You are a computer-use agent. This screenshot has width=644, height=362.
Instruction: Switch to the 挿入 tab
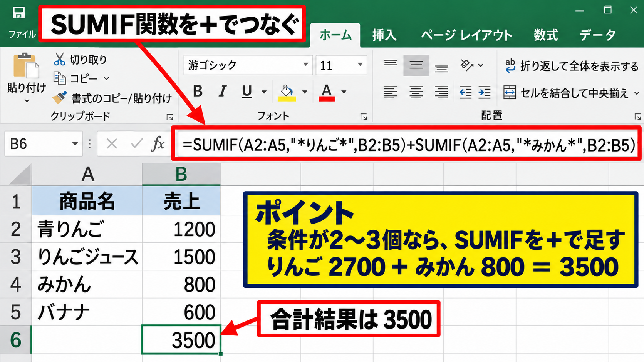point(384,35)
